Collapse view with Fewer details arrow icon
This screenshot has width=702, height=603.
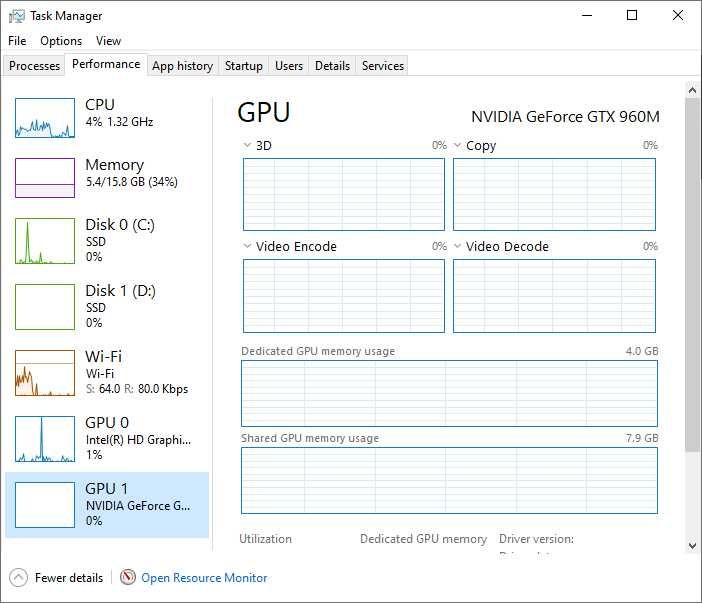(x=18, y=577)
